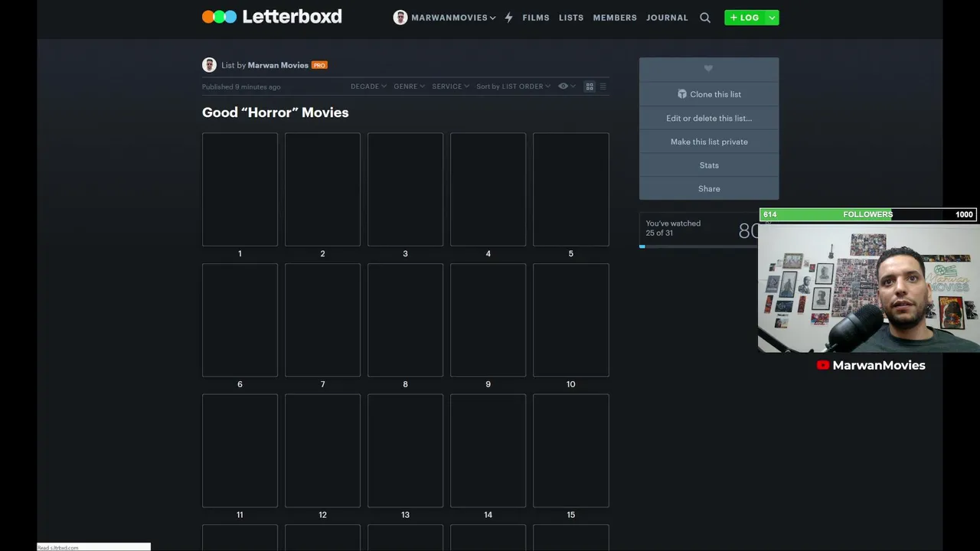This screenshot has height=551, width=980.
Task: Go to the FILMS menu
Action: pyautogui.click(x=536, y=18)
